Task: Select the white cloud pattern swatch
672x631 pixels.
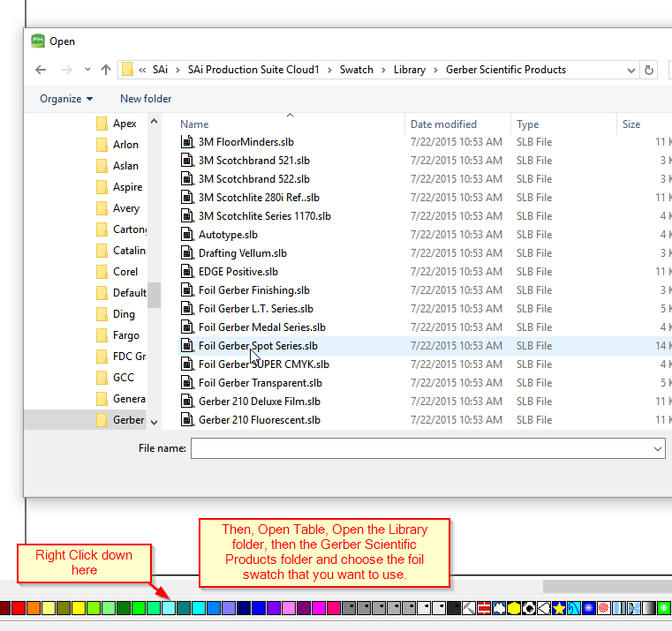Action: pyautogui.click(x=499, y=608)
